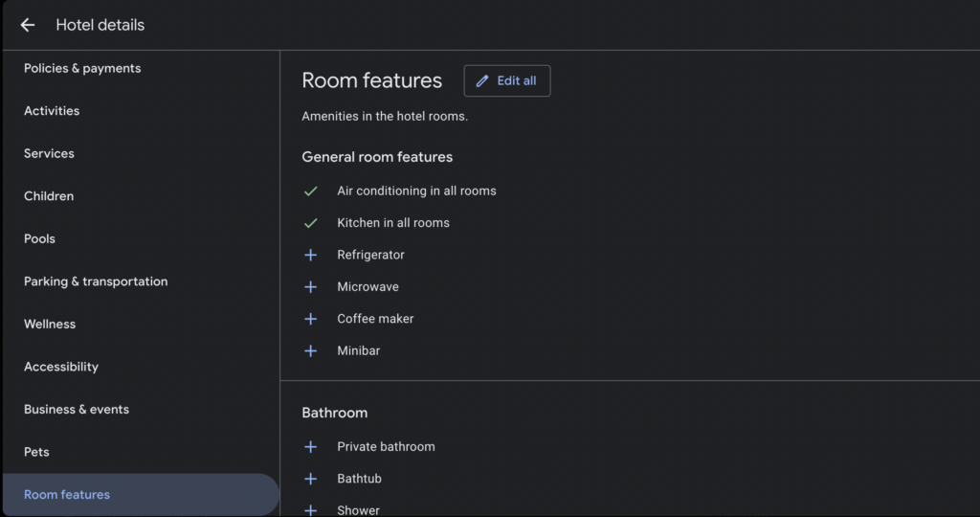This screenshot has width=980, height=517.
Task: Toggle the Air conditioning in all rooms checkmark
Action: (x=310, y=191)
